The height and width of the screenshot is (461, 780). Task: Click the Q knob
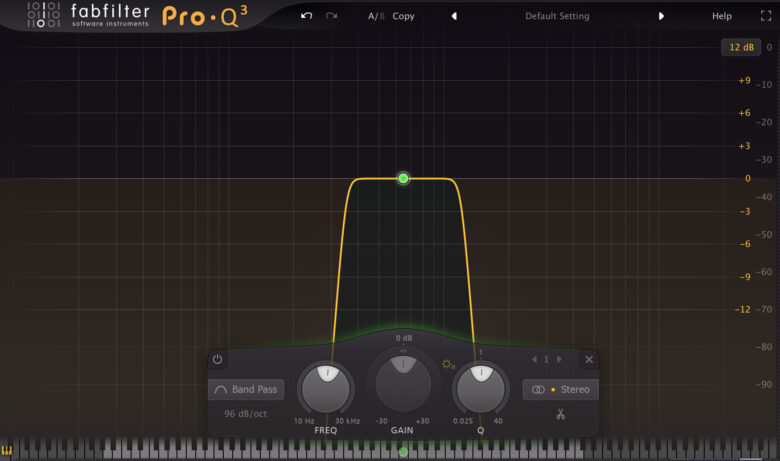(481, 389)
